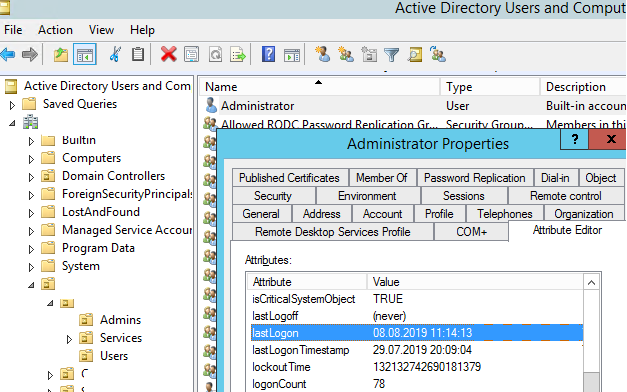
Task: Expand the Managed Service Accounts node
Action: (31, 231)
